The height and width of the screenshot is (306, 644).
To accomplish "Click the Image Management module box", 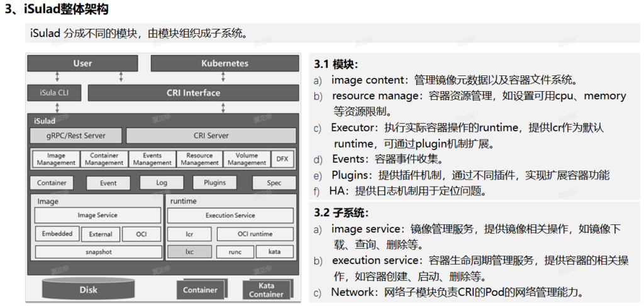I will 56,159.
